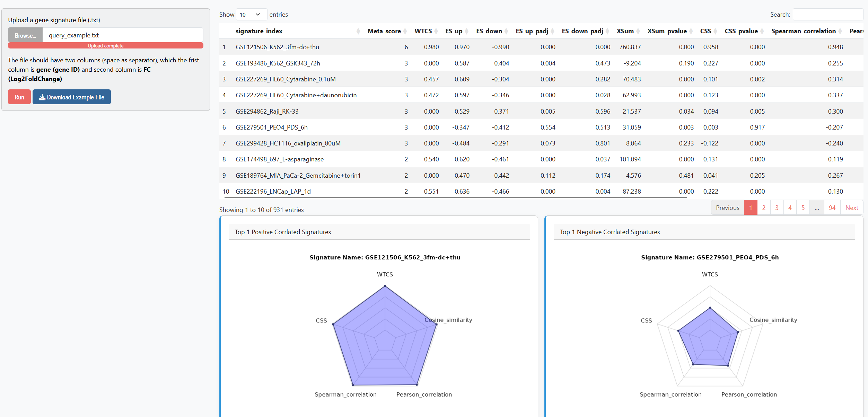
Task: Sort by ES_up column arrows
Action: (467, 31)
